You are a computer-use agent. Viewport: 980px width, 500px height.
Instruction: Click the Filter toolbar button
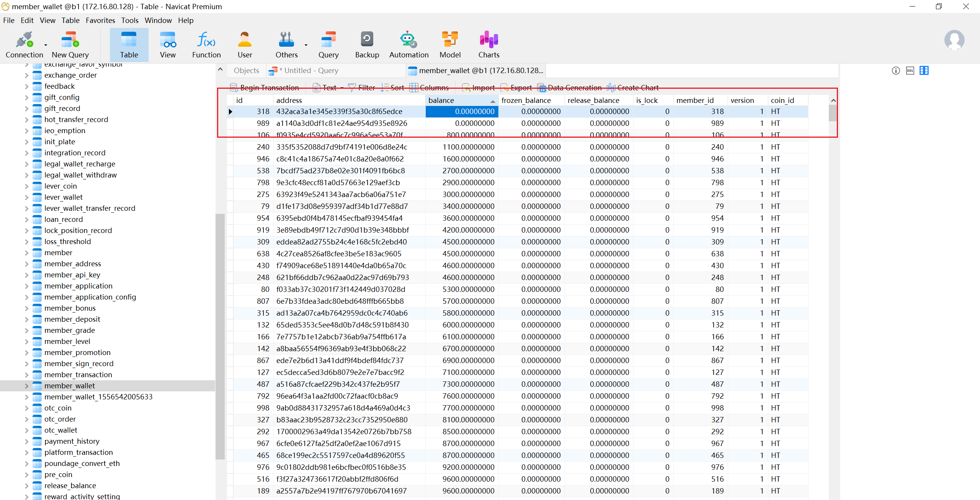361,88
